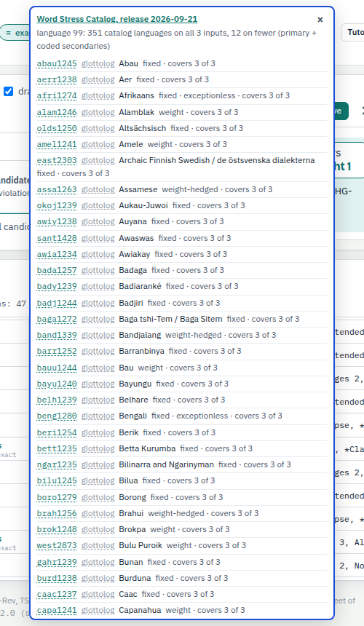Image resolution: width=364 pixels, height=626 pixels.
Task: Select the language name text 'Bulu Puroik'
Action: tap(141, 544)
